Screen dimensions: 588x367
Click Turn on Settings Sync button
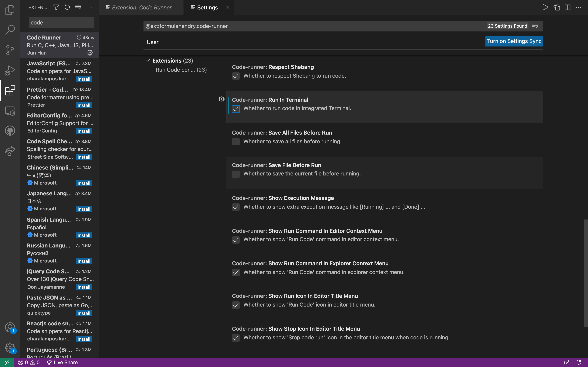514,41
